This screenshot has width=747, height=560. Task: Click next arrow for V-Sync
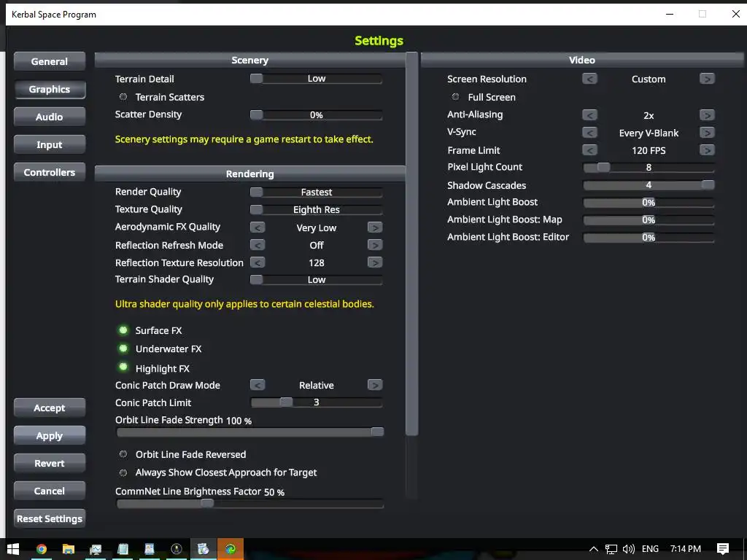707,133
